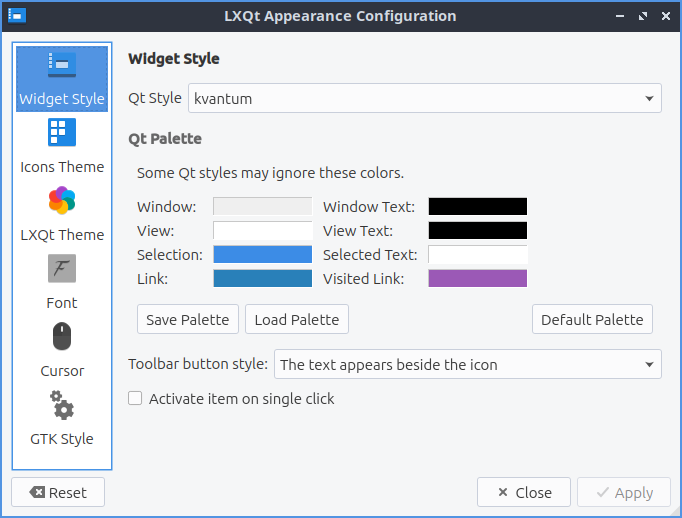Open the GTK Style gears icon

(x=62, y=405)
